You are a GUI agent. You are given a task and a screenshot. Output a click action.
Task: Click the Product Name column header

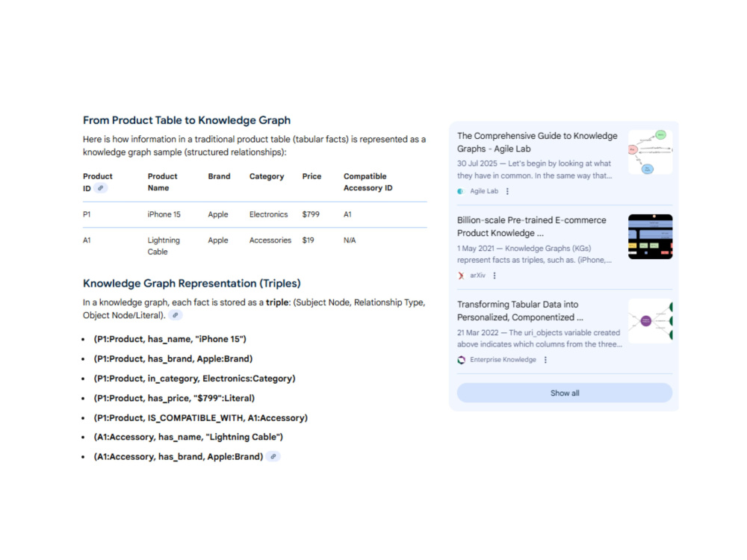click(x=162, y=182)
